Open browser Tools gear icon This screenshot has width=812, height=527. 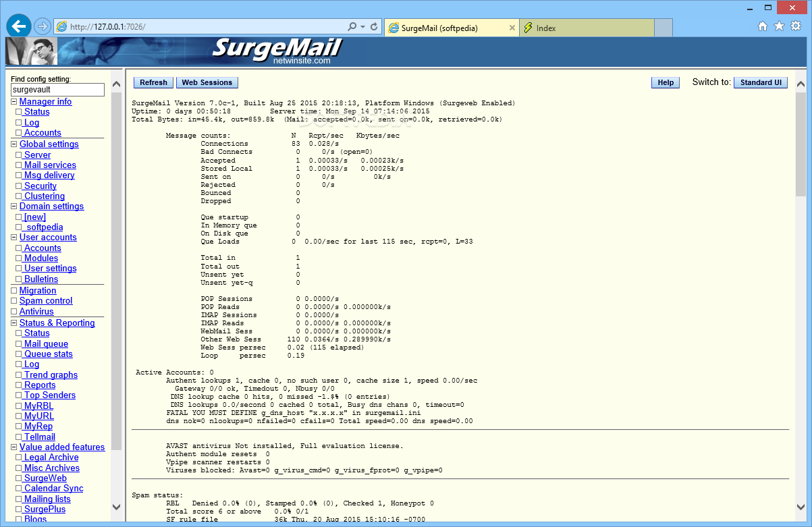[796, 26]
